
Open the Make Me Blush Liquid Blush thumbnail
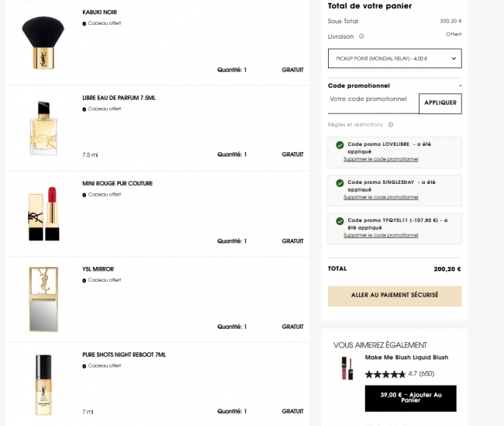point(347,368)
